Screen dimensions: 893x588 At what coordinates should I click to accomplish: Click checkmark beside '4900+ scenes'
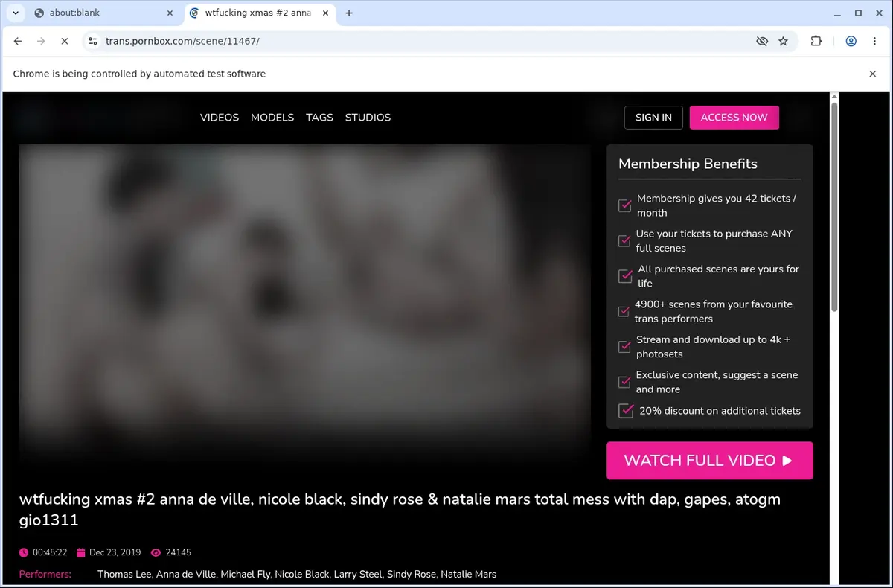(624, 311)
